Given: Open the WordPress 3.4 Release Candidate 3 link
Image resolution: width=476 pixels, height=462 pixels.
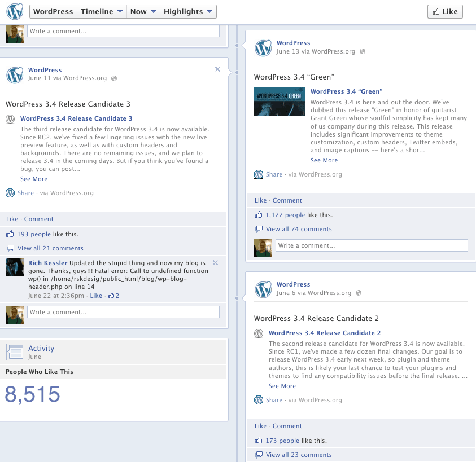Looking at the screenshot, I should tap(76, 118).
